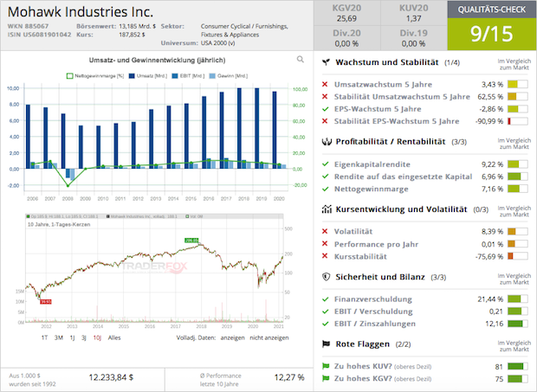537x392 pixels.
Task: Click the Div.20 0,00 % metric cell
Action: 346,38
